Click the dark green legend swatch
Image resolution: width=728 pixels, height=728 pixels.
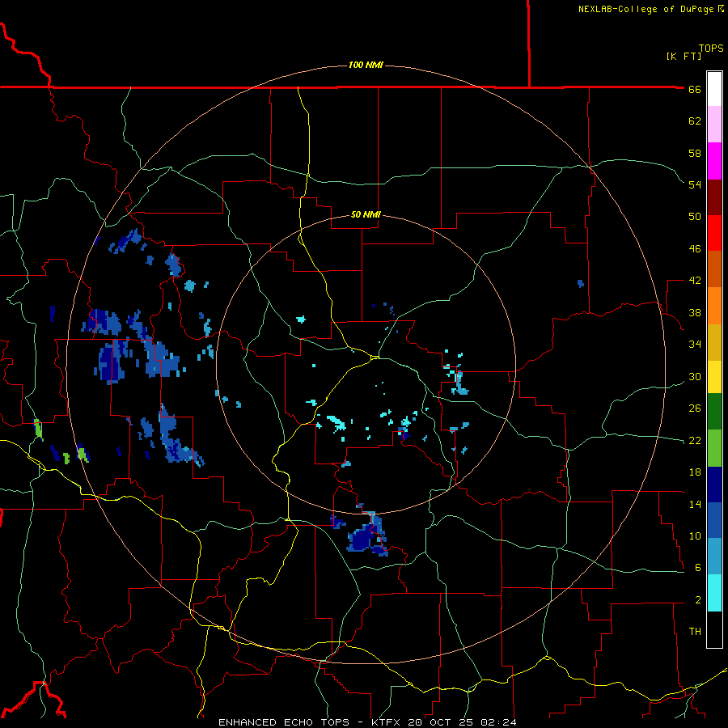click(x=714, y=412)
